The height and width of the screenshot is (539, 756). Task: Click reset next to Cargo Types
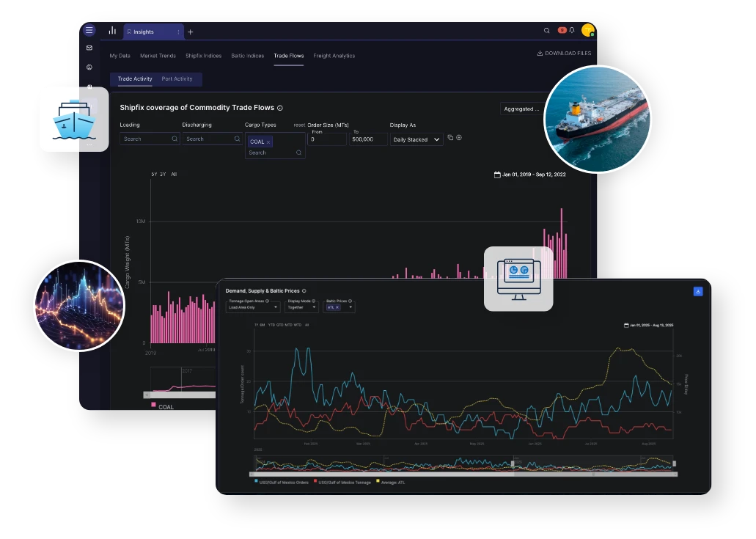[x=299, y=125]
